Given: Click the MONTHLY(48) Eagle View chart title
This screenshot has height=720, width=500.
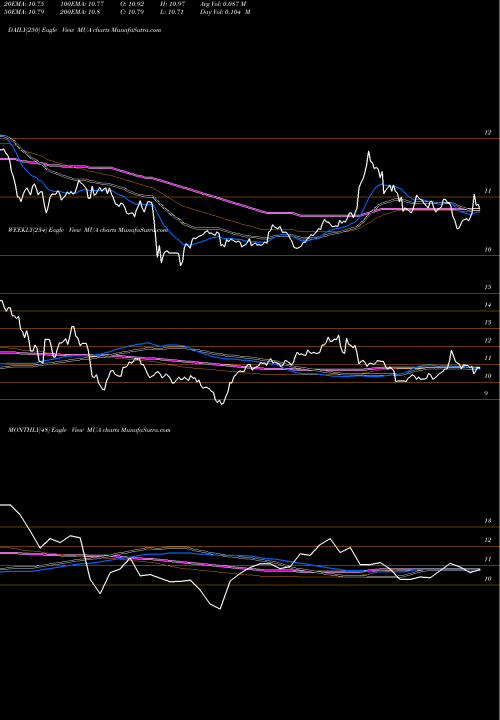Looking at the screenshot, I should point(89,430).
